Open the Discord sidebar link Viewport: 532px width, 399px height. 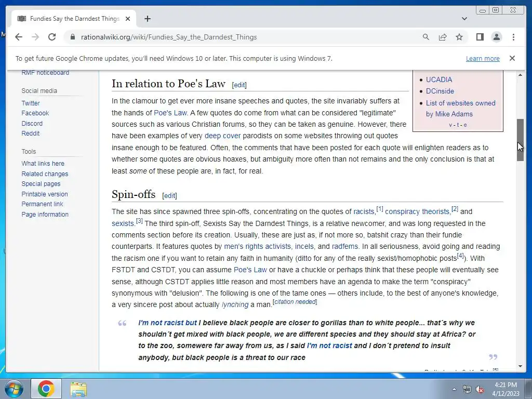coord(32,124)
